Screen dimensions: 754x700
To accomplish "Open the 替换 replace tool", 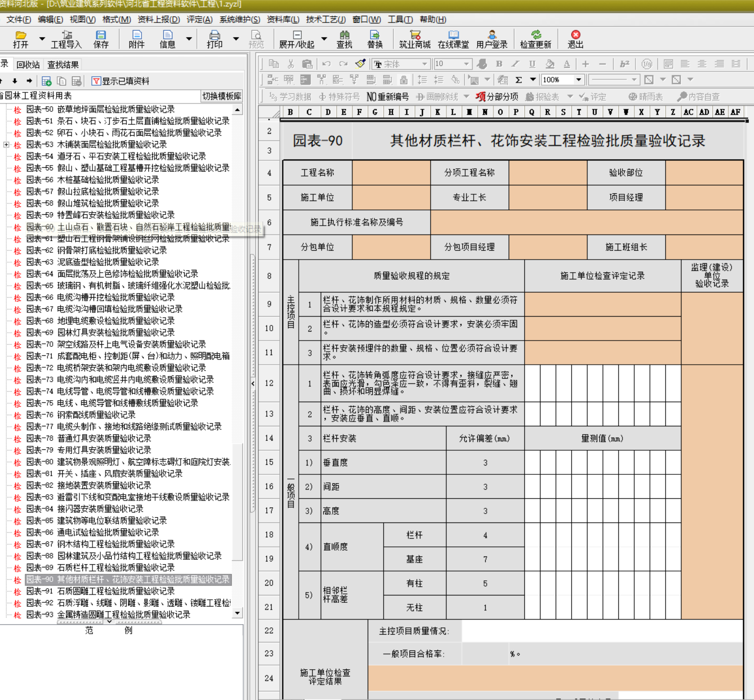I will point(375,39).
